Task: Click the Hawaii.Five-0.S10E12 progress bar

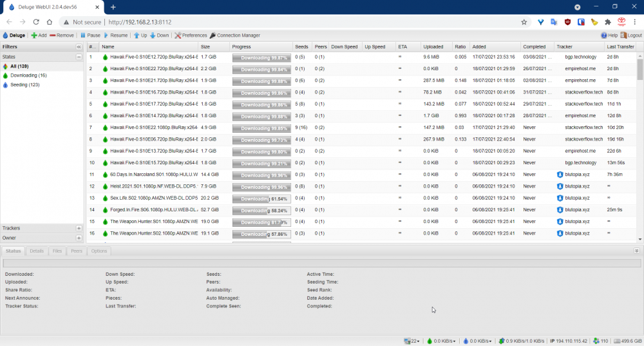Action: (261, 58)
